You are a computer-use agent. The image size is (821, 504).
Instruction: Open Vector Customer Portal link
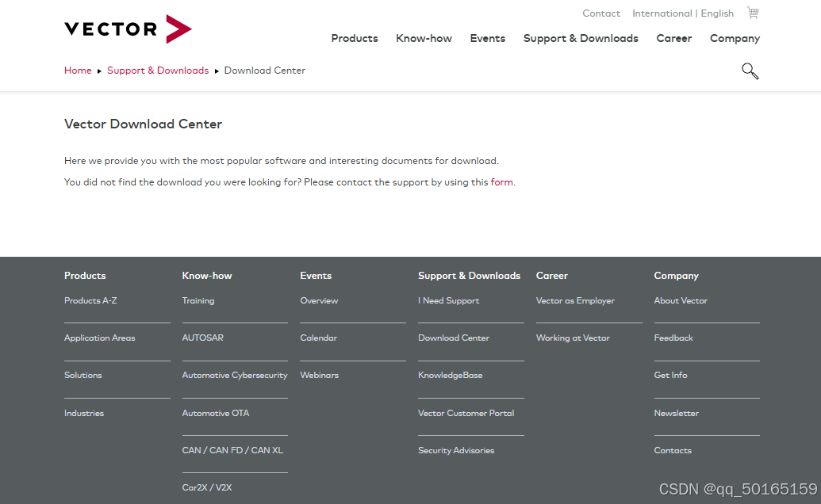pyautogui.click(x=466, y=413)
